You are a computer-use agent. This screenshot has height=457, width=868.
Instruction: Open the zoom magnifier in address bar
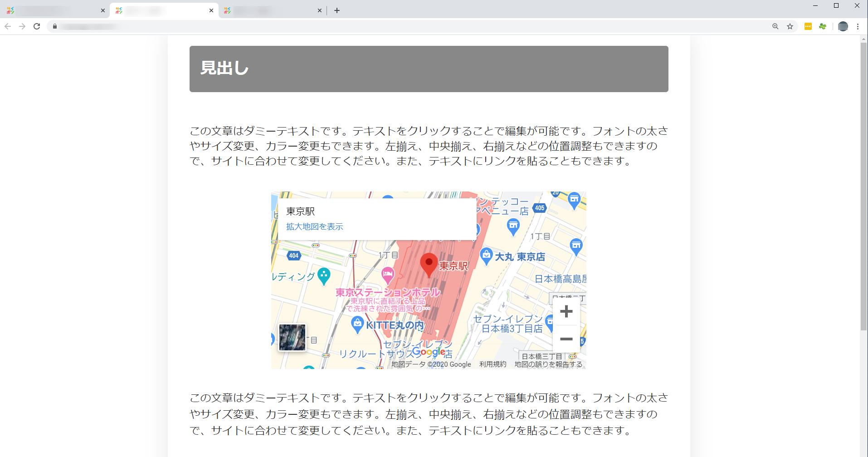(x=775, y=26)
